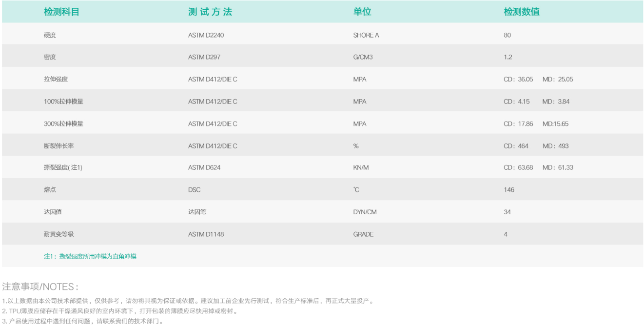The height and width of the screenshot is (328, 644).
Task: Click the 密度 row entry
Action: pos(49,57)
